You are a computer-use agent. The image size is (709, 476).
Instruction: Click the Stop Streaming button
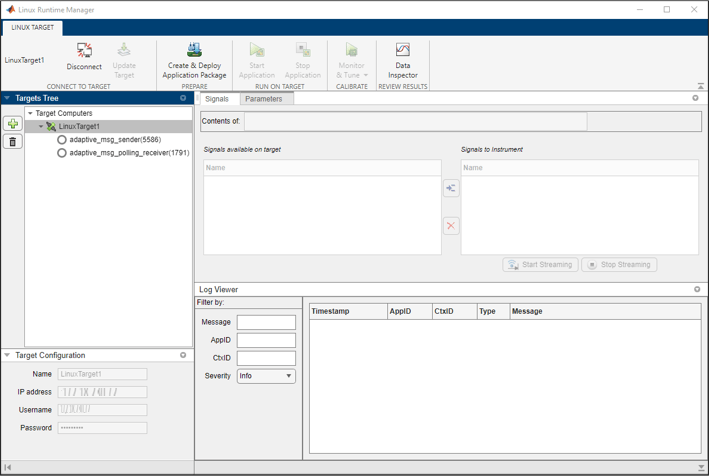coord(619,265)
